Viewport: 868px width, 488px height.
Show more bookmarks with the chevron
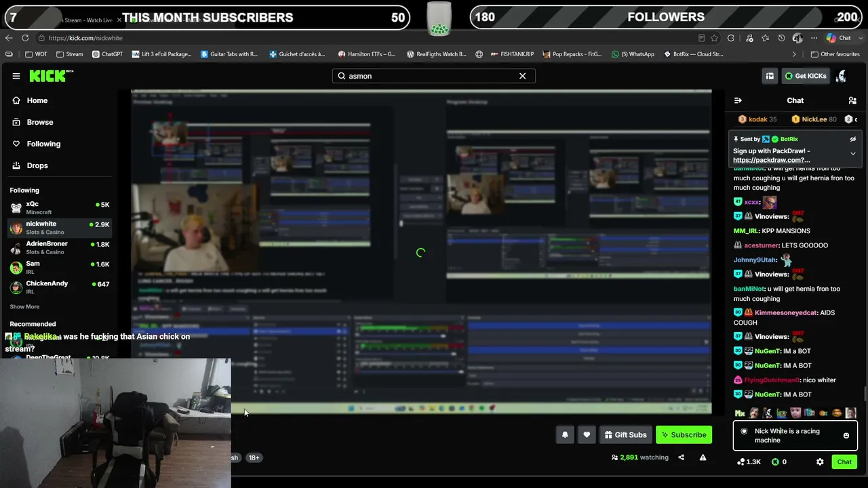click(794, 54)
